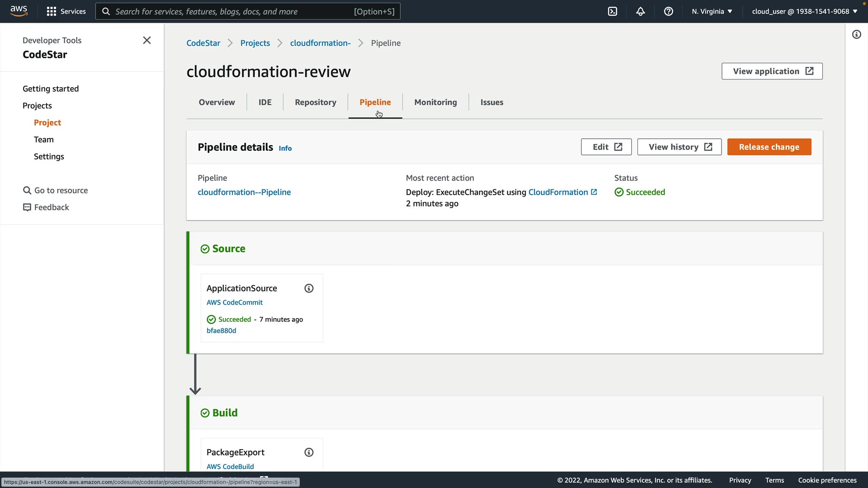868x488 pixels.
Task: Click Go to resource search item
Action: point(61,190)
